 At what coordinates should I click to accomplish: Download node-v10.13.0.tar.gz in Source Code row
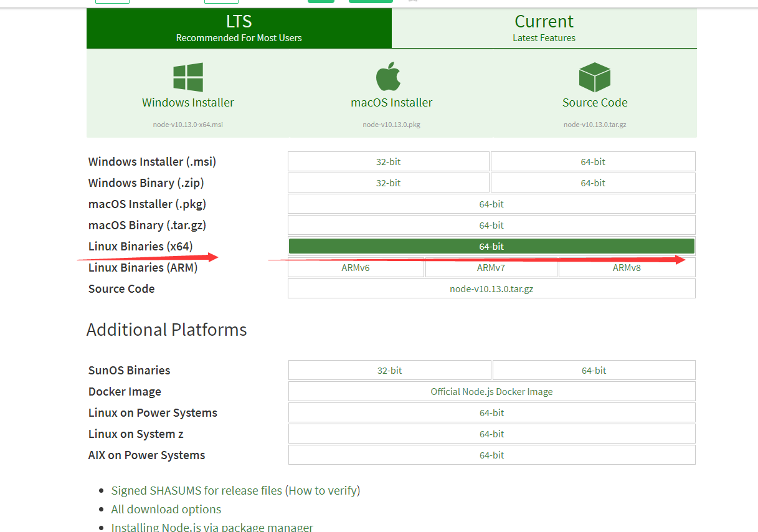(491, 288)
